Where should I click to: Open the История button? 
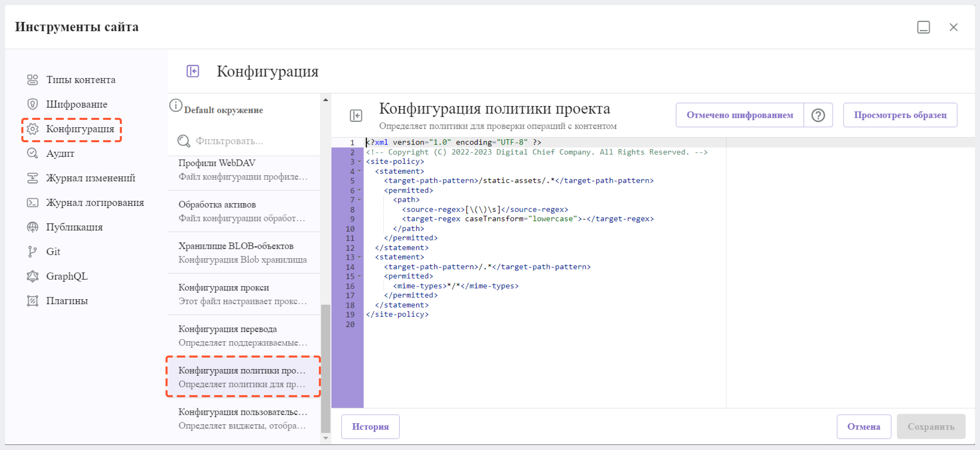[370, 427]
